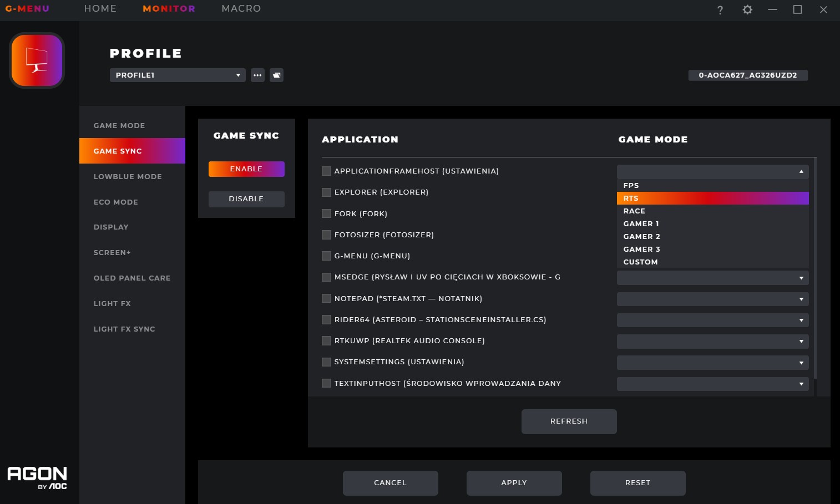
Task: Check the G-MENU application checkbox
Action: point(326,256)
